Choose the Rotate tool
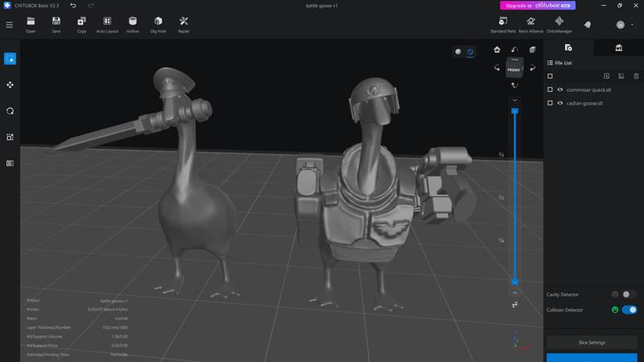Viewport: 644px width, 362px height. [x=10, y=111]
